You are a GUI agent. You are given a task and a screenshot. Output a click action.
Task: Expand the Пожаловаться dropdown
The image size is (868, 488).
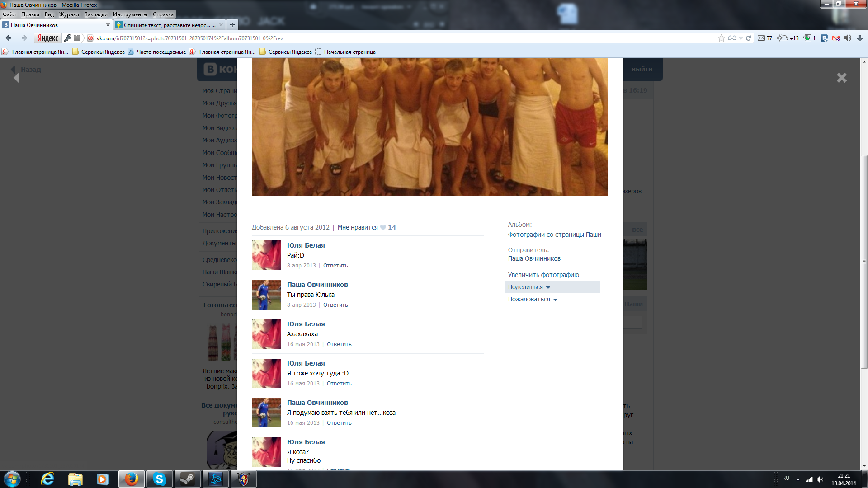(533, 299)
